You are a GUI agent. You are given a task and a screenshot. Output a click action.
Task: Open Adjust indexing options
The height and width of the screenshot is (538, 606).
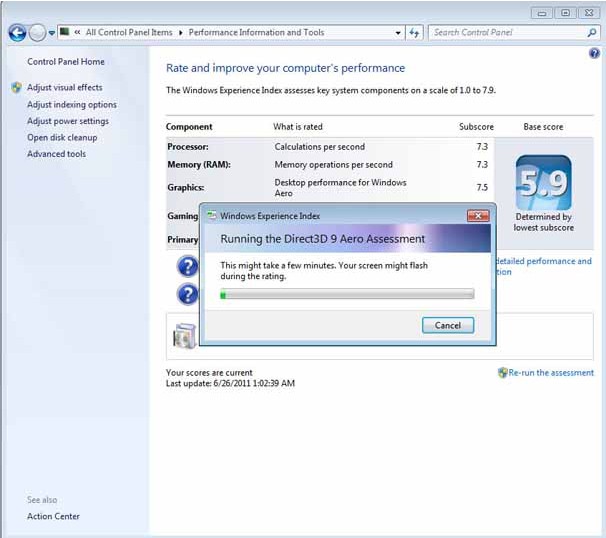(x=71, y=105)
